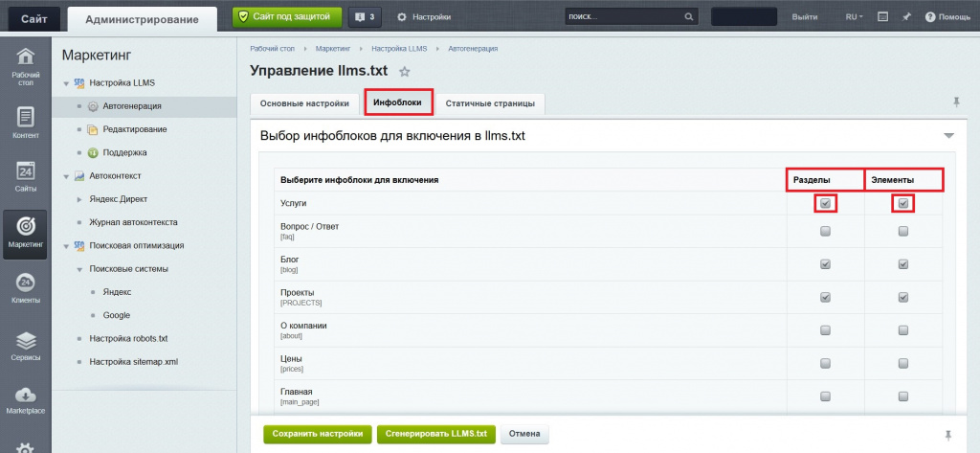This screenshot has width=980, height=453.
Task: Collapse the Выбор инфоблоков section arrow
Action: point(948,136)
